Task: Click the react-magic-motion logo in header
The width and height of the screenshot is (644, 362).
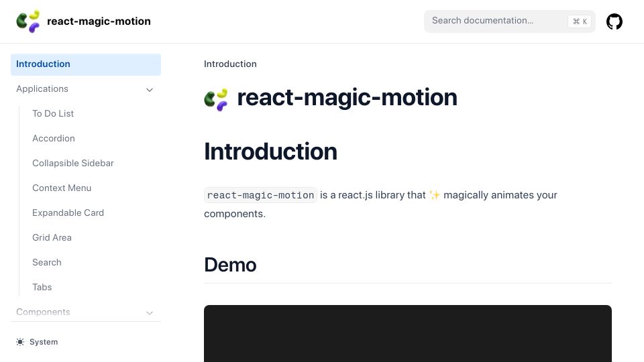Action: click(28, 21)
